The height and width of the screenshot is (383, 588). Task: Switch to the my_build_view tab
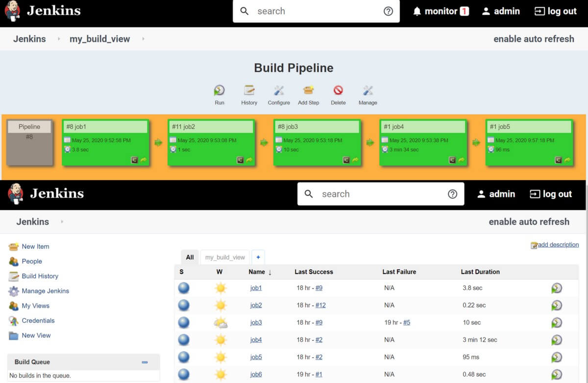pos(224,257)
